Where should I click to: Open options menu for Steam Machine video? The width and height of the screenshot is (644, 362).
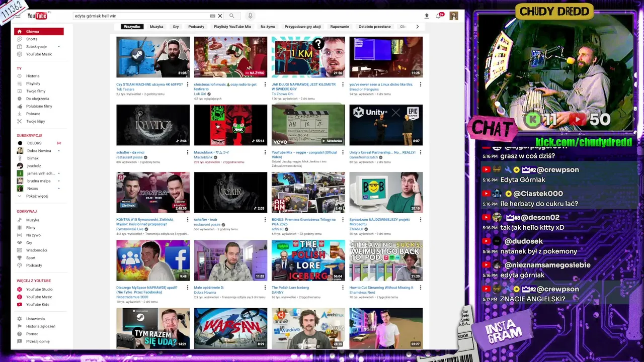click(187, 84)
